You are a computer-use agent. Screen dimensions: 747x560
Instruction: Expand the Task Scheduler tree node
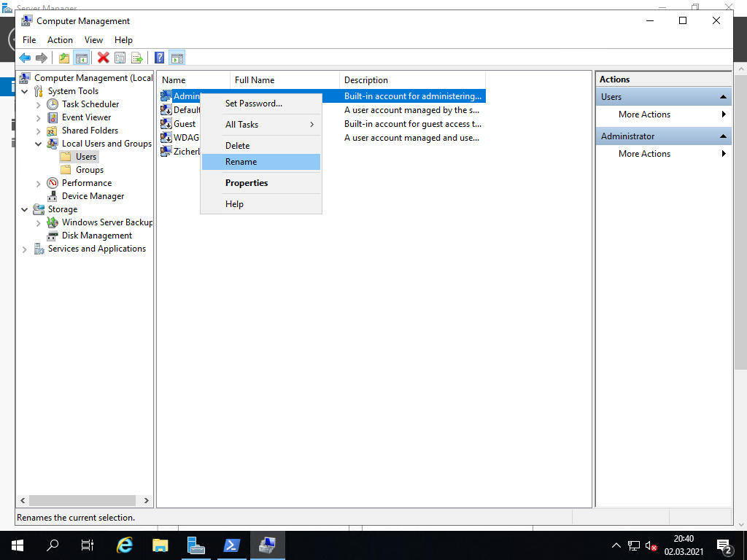click(x=39, y=104)
